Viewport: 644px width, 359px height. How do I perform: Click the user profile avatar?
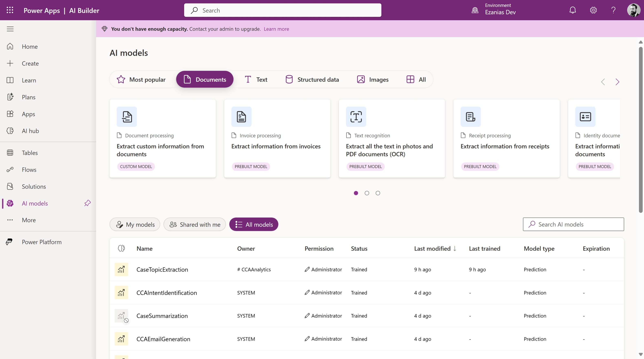tap(633, 10)
